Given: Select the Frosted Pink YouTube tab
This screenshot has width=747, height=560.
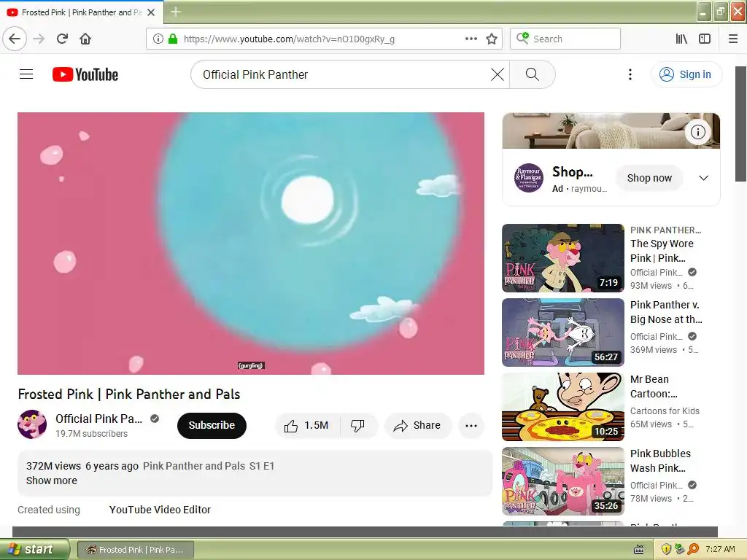Looking at the screenshot, I should [x=82, y=12].
